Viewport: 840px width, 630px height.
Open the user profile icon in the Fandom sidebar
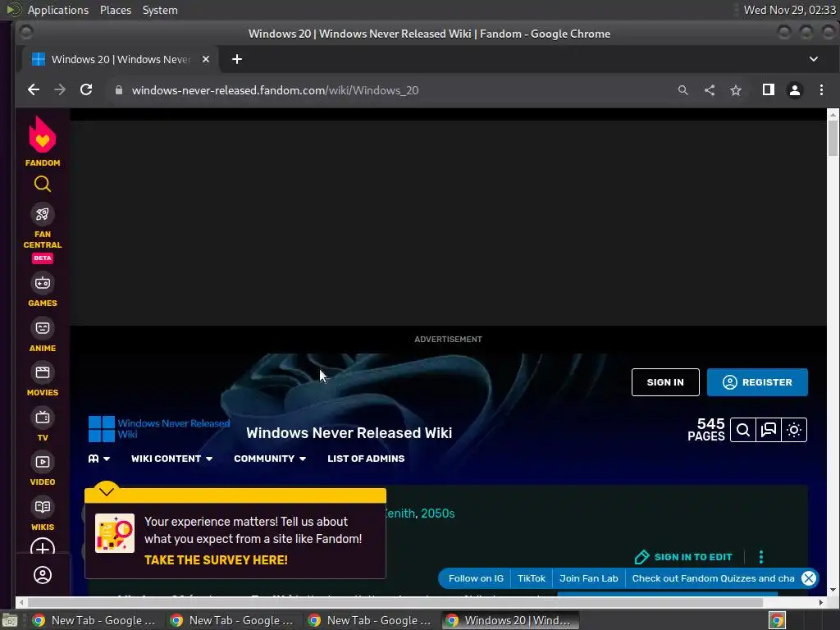click(43, 575)
